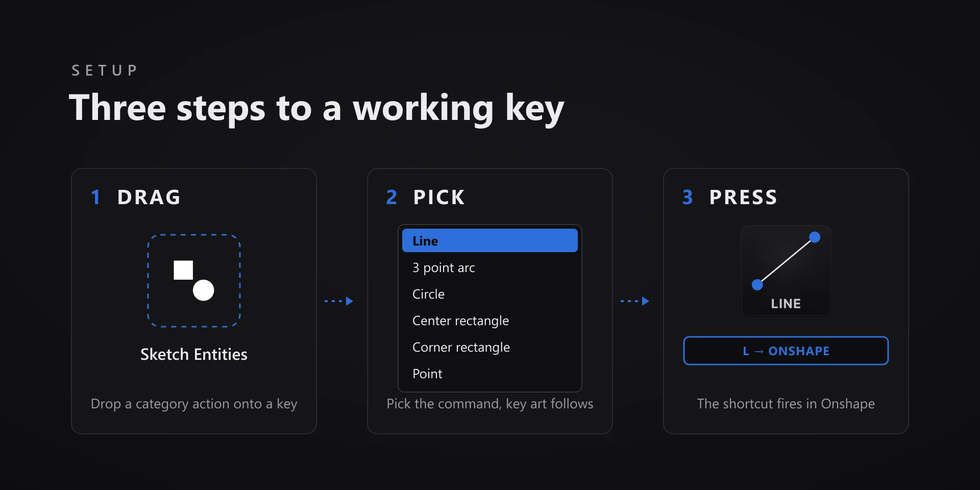The height and width of the screenshot is (490, 980).
Task: Click the Sketch Entities label
Action: click(194, 354)
